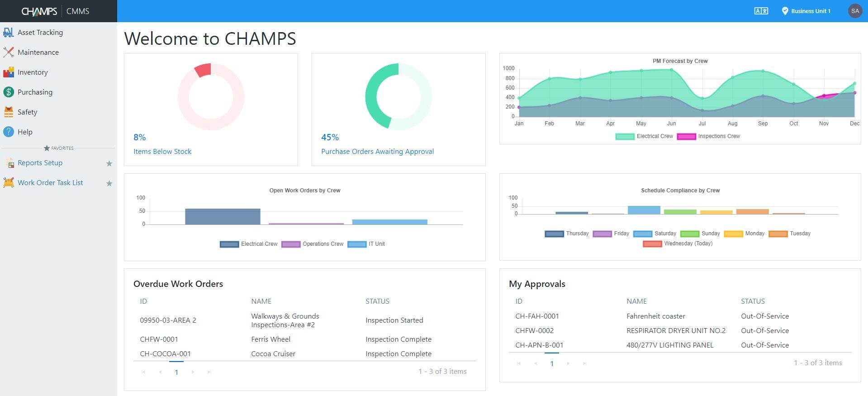Go to page 1 in Overdue Work Orders
Viewport: 868px width, 396px height.
[x=176, y=372]
